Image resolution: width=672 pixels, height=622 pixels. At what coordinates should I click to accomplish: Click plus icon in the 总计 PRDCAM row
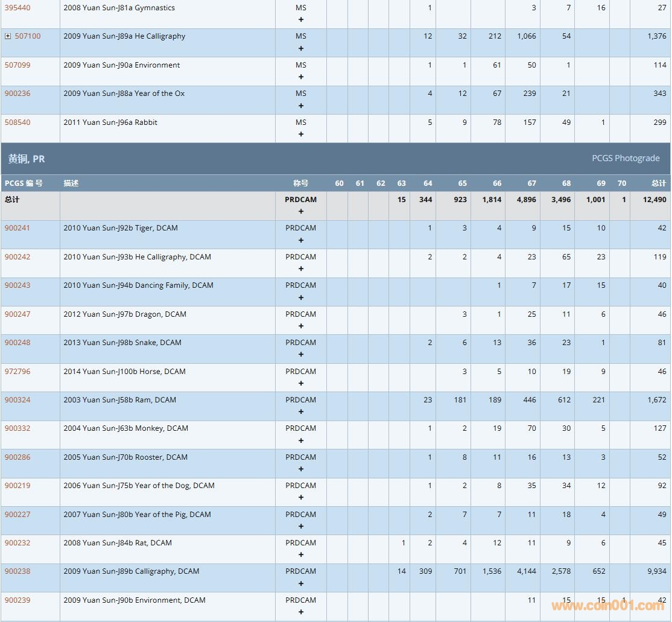301,211
